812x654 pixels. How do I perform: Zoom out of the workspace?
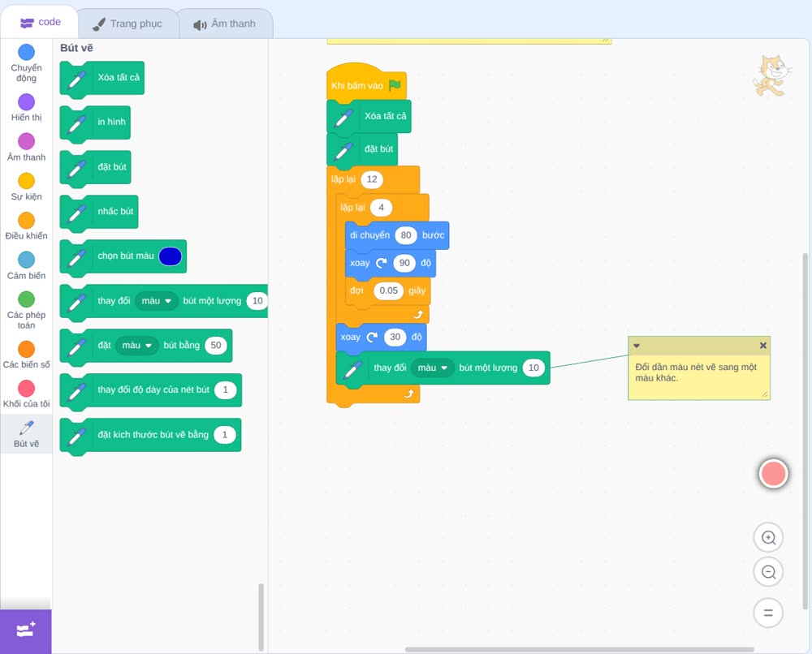pos(768,572)
